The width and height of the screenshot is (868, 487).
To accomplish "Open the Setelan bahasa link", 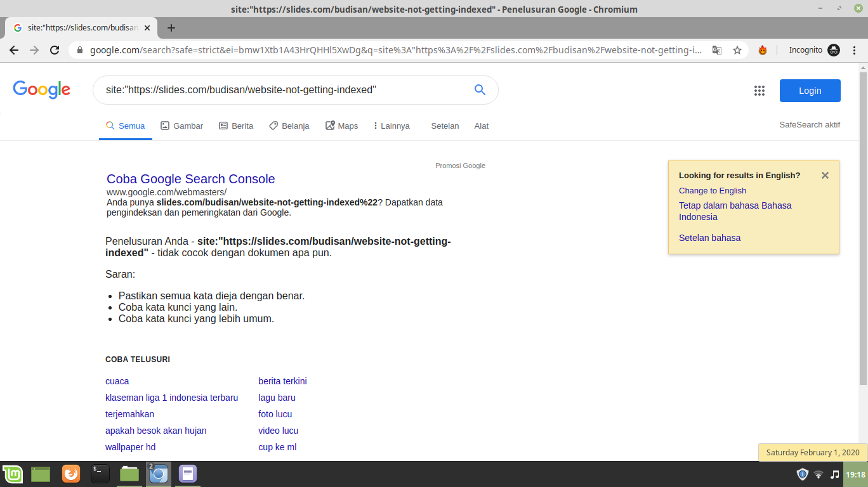I will pyautogui.click(x=709, y=238).
